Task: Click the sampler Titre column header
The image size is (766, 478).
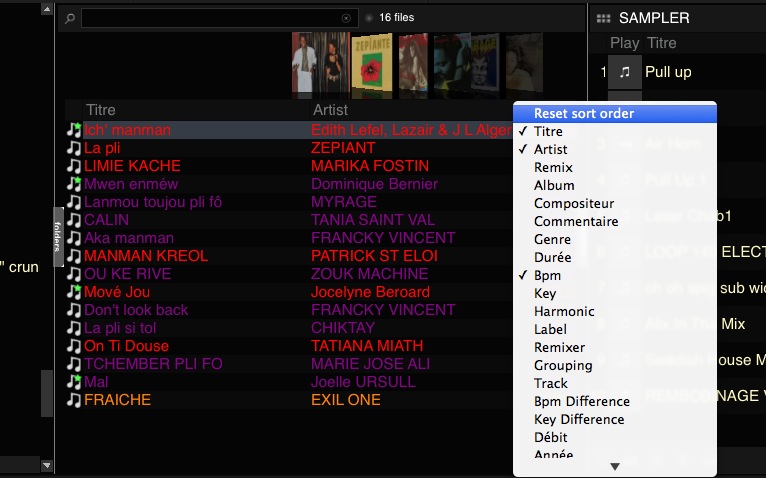Action: click(x=661, y=43)
